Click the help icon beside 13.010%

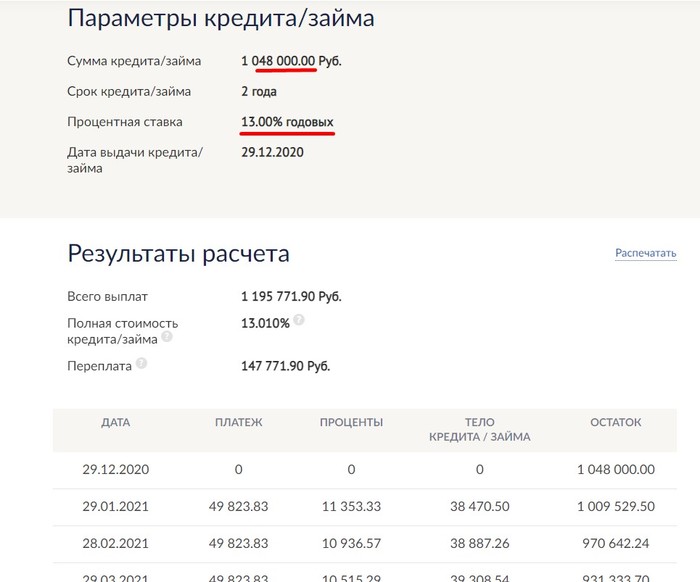pos(299,321)
